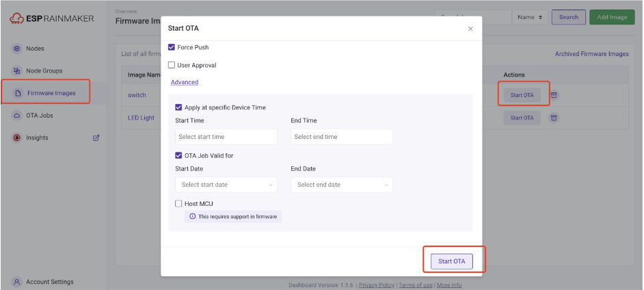644x290 pixels.
Task: Click the Nodes chip icon in sidebar
Action: (16, 49)
